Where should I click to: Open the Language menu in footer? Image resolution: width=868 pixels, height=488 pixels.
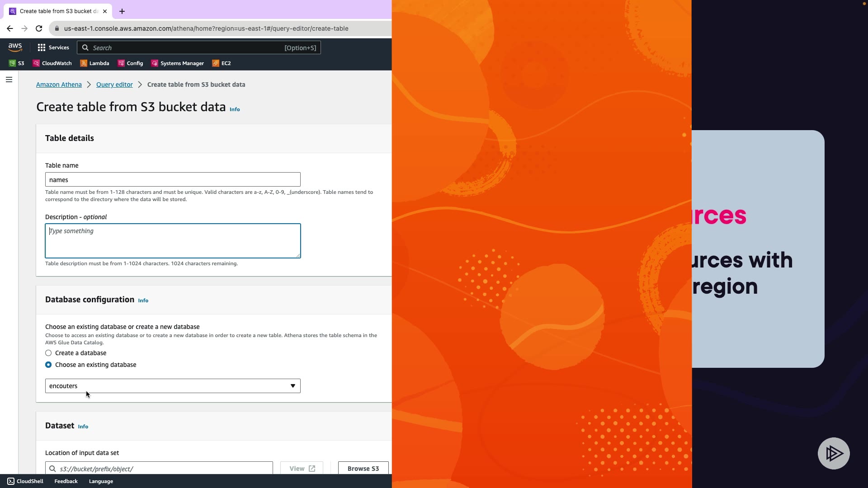(101, 481)
